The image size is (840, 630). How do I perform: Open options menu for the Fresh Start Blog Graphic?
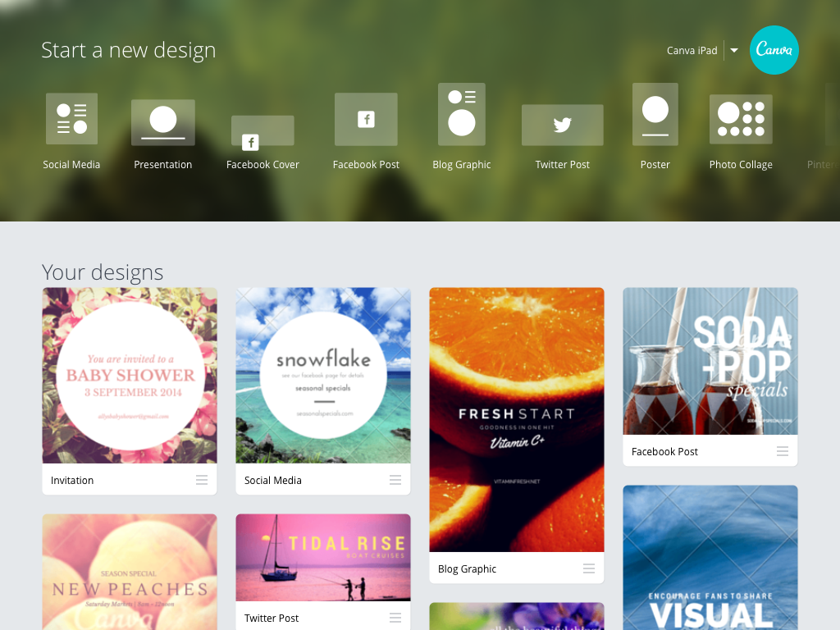[x=589, y=568]
